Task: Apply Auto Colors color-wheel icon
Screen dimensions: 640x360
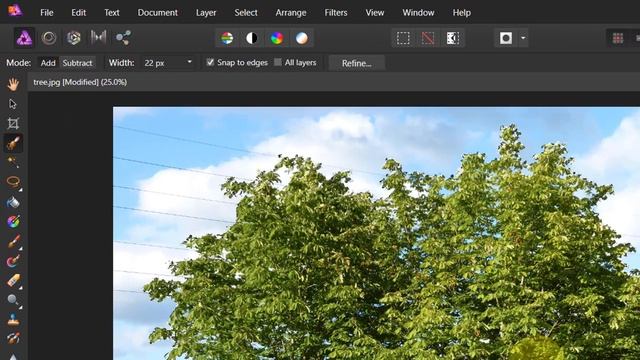Action: point(277,38)
